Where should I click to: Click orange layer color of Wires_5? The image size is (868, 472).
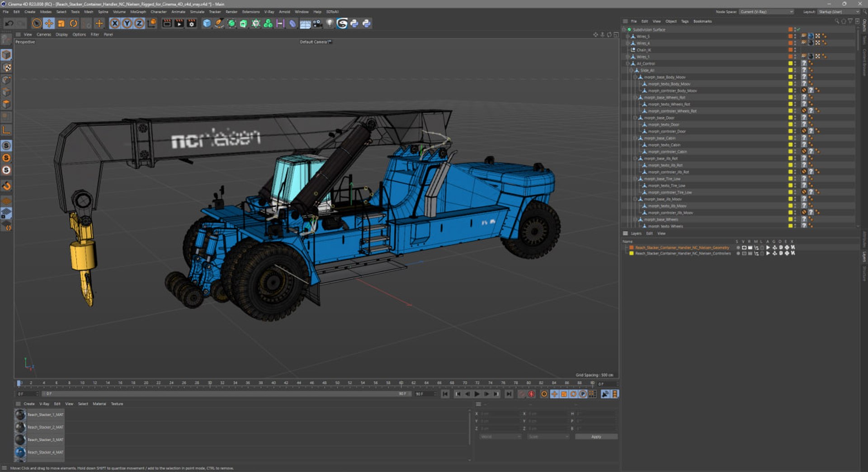point(790,36)
